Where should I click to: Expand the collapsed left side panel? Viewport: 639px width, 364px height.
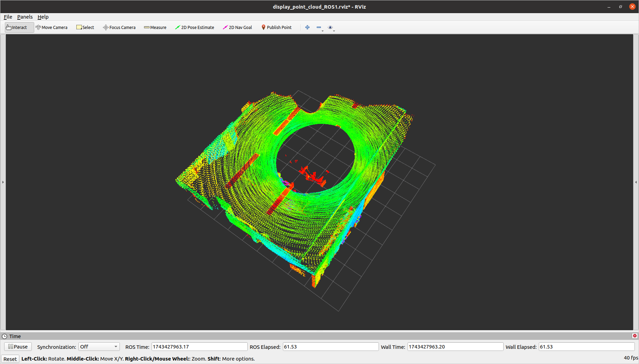(x=3, y=182)
